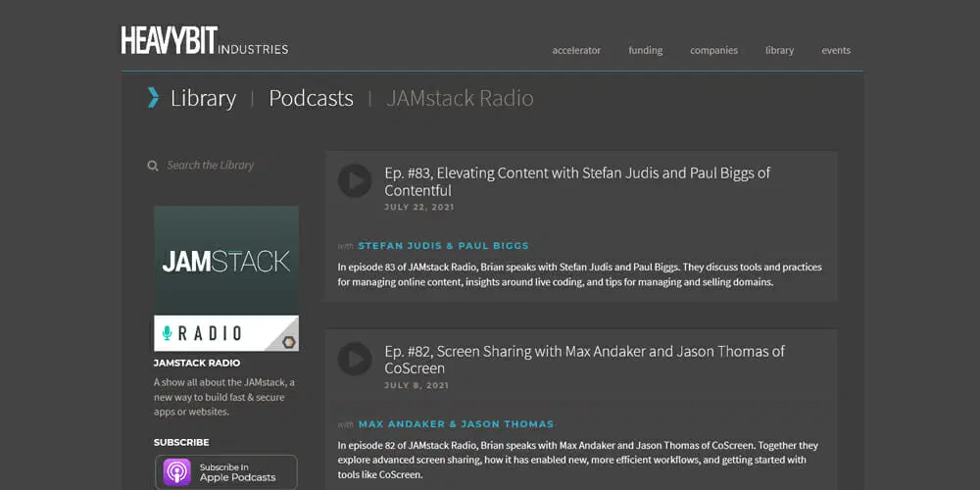Click the purple Apple Podcasts icon
980x490 pixels.
click(x=176, y=472)
